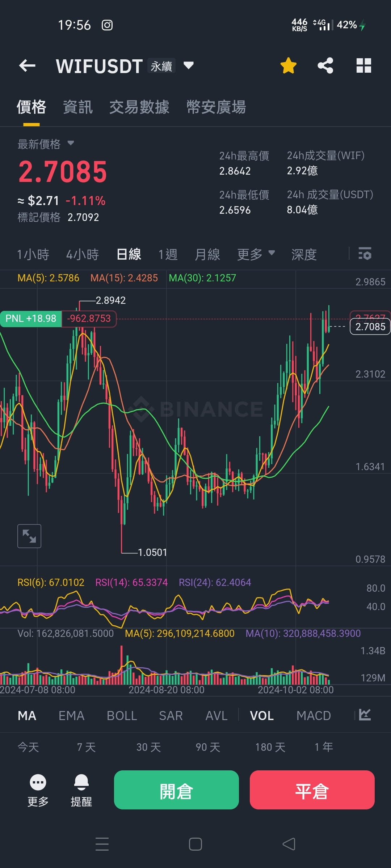Tap the PNL +18.98 position label
The image size is (391, 868).
point(31,319)
